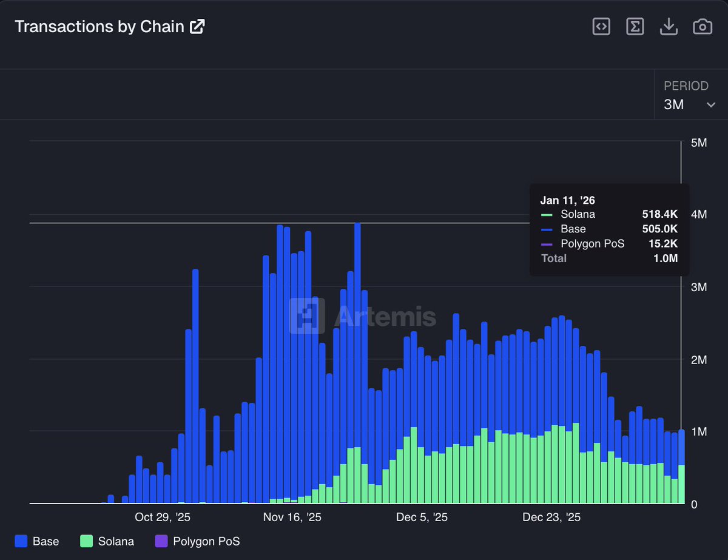Select the 5M y-axis label
The height and width of the screenshot is (560, 728).
[699, 143]
